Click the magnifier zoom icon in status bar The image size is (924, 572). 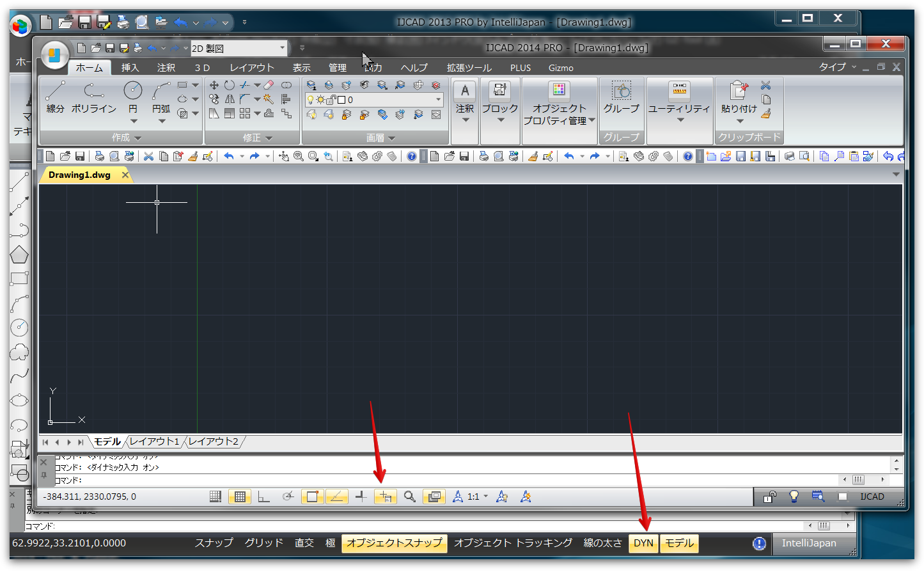(409, 497)
